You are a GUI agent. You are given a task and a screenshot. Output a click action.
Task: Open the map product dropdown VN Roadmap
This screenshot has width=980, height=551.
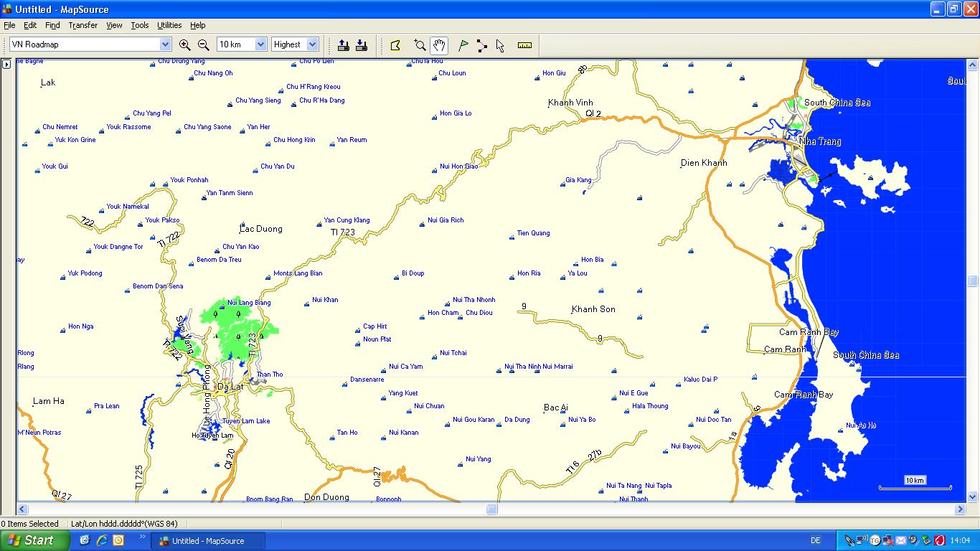click(x=165, y=44)
